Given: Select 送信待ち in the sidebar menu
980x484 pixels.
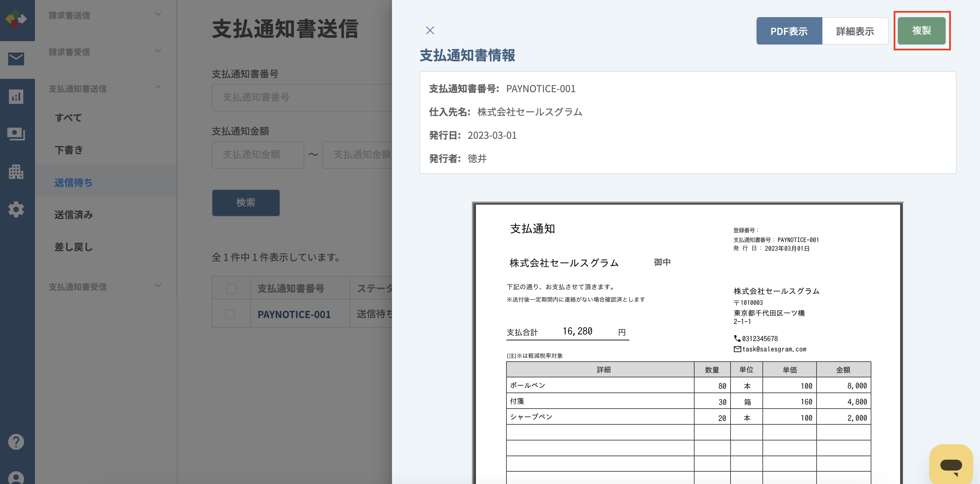Looking at the screenshot, I should tap(73, 183).
